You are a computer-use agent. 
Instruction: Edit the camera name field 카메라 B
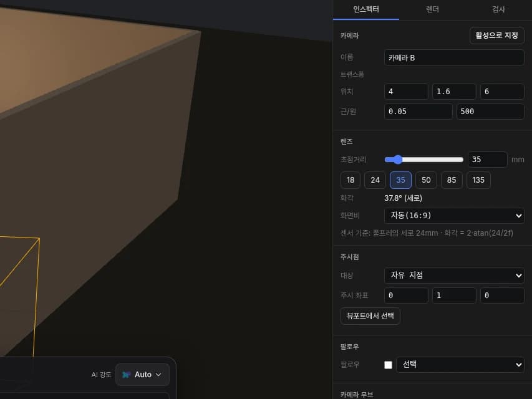[x=454, y=58]
